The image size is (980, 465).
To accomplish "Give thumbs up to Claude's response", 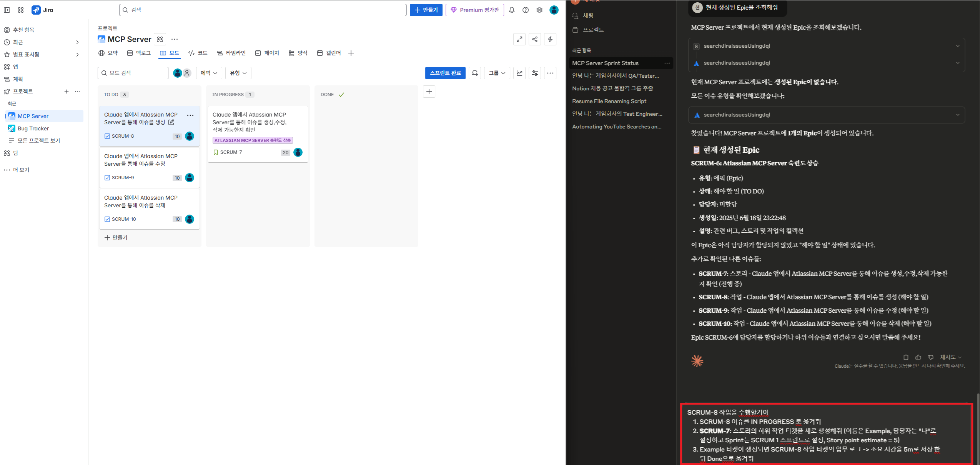I will coord(918,357).
